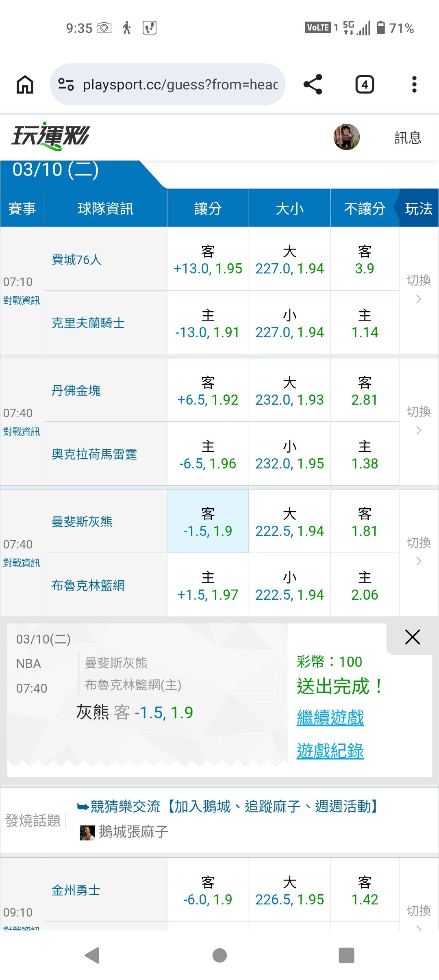439x980 pixels.
Task: Expand 切換 for the 金塊 vs 雷霆 game
Action: coord(419,421)
